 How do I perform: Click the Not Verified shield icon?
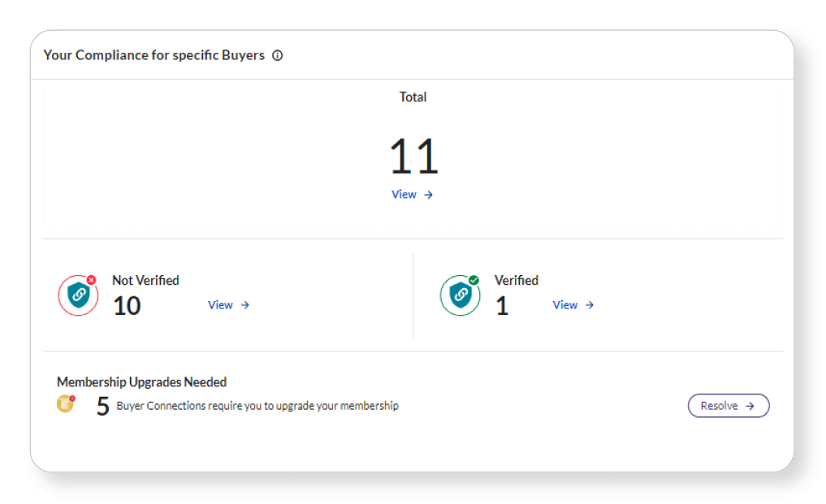click(x=78, y=295)
